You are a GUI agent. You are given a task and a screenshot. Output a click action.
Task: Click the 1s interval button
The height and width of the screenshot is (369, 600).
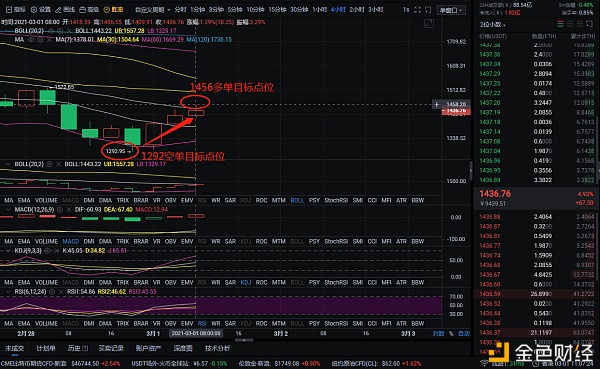[x=406, y=10]
